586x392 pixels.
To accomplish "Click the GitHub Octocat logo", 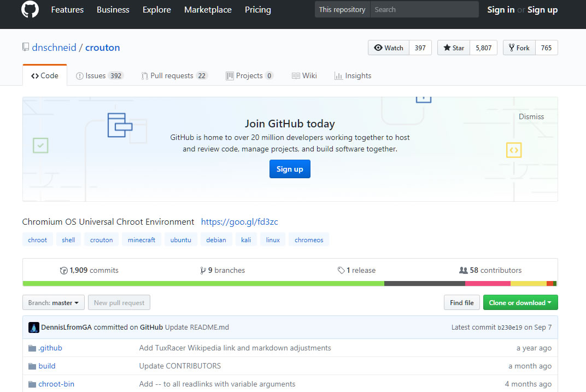I will 30,9.
